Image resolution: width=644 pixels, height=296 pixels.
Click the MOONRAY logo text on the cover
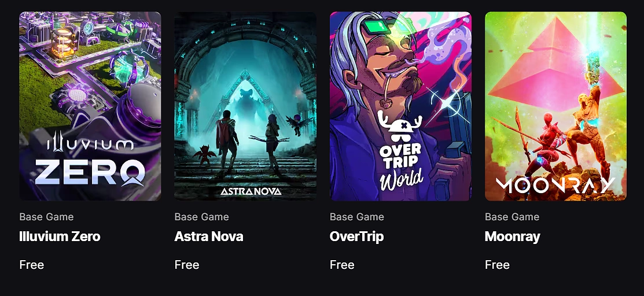pyautogui.click(x=555, y=185)
